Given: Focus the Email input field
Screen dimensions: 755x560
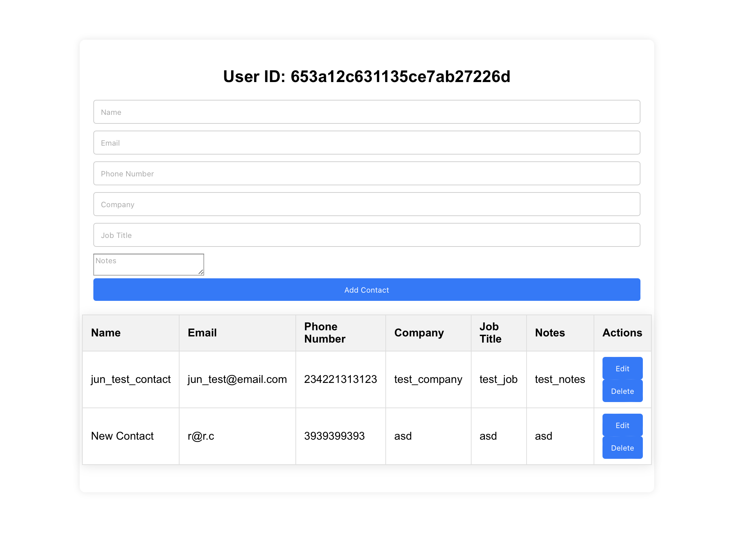Looking at the screenshot, I should [x=367, y=143].
